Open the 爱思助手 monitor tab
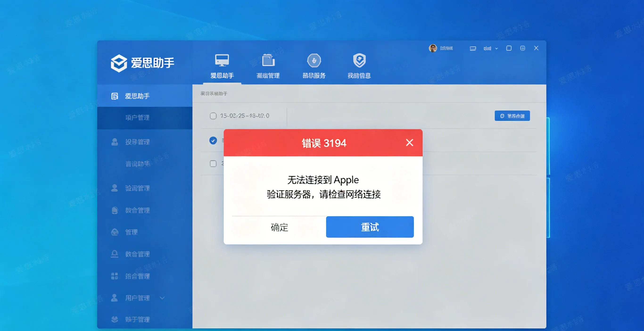 (x=222, y=66)
